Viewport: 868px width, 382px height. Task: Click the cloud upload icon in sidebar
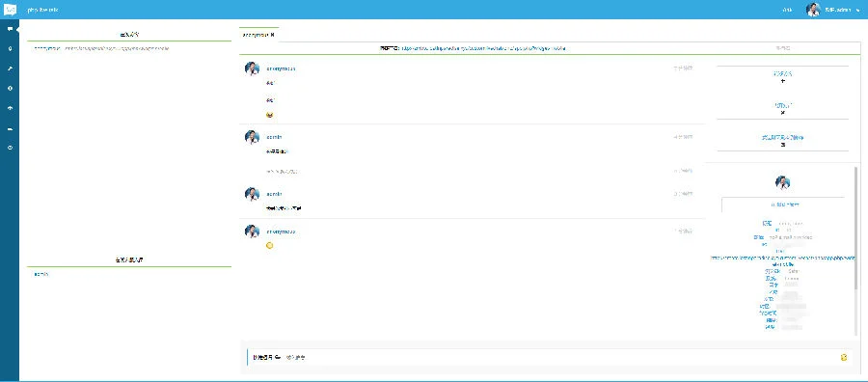(10, 108)
